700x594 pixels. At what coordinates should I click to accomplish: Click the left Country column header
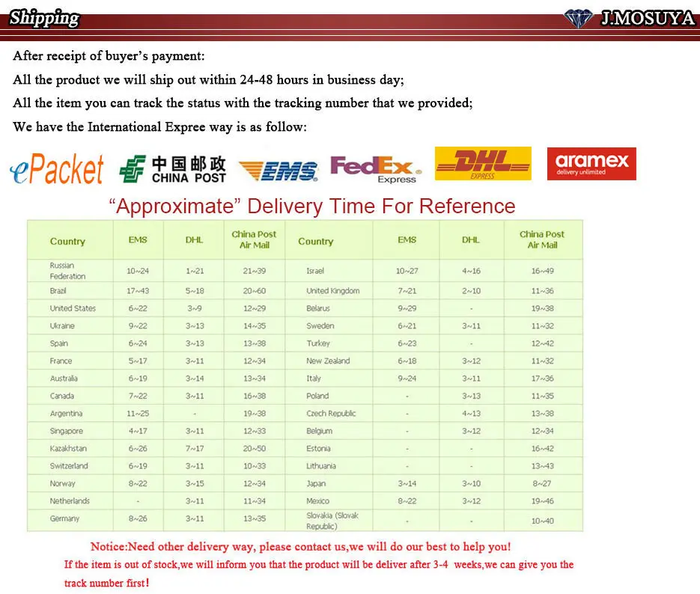pos(67,241)
